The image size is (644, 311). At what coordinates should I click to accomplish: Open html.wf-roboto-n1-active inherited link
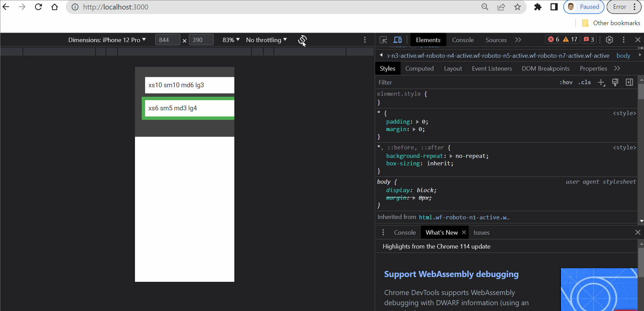coord(464,217)
